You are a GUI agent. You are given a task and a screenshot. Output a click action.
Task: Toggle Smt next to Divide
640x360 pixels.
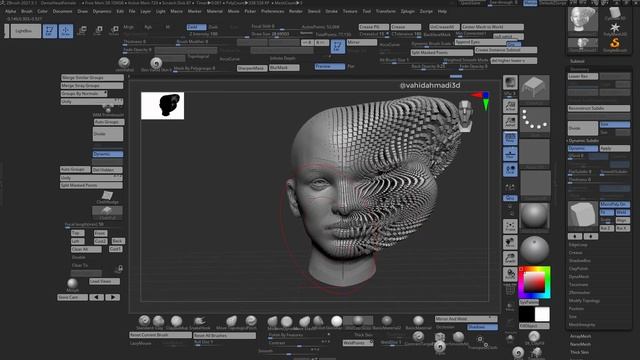(x=614, y=124)
